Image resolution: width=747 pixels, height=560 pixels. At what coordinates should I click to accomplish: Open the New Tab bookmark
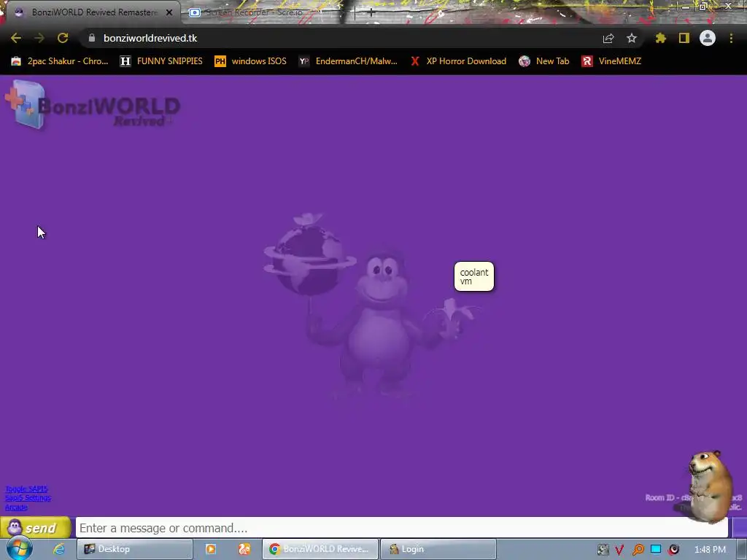point(544,61)
